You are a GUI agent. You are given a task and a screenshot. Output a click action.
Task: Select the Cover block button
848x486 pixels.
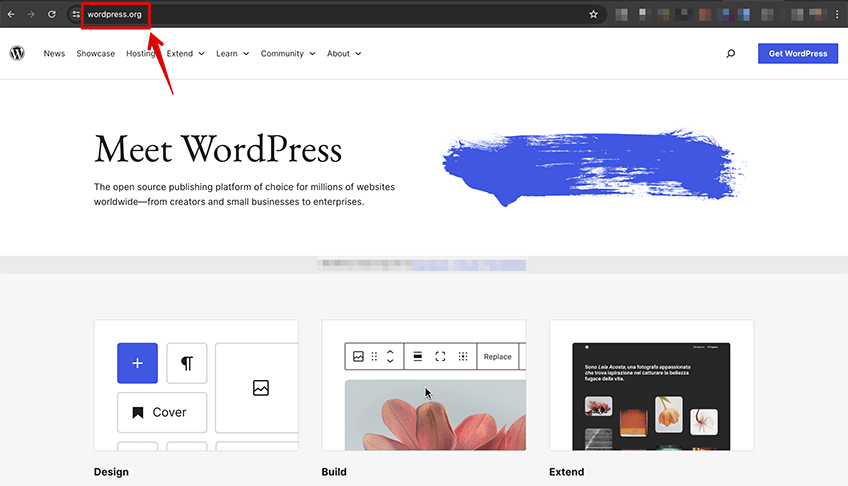click(x=162, y=412)
